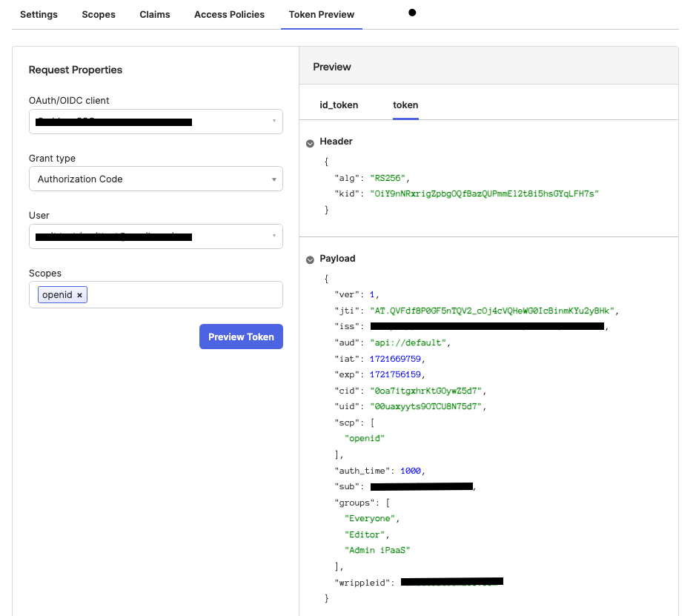This screenshot has width=696, height=616.
Task: Click the openid scope chip label
Action: pyautogui.click(x=57, y=295)
